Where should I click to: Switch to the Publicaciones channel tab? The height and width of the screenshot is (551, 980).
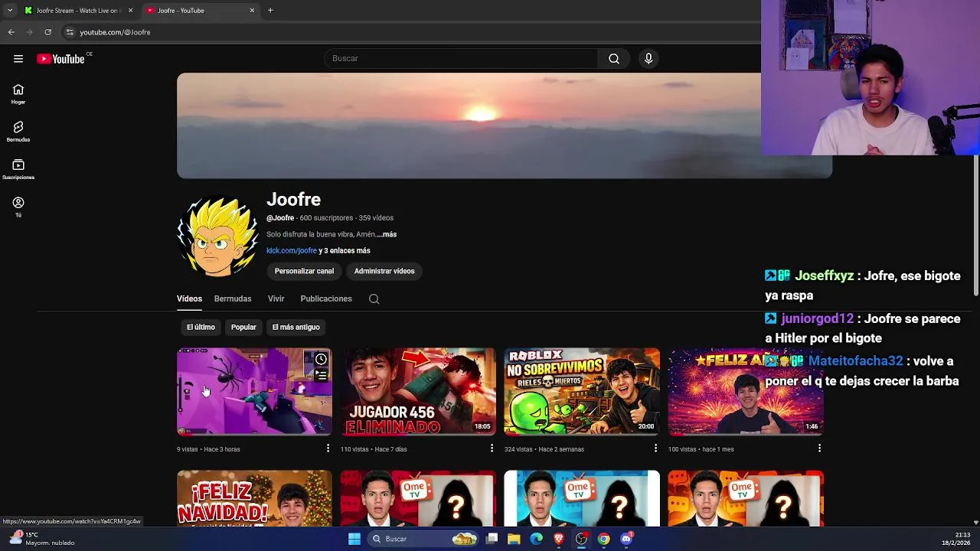tap(326, 299)
